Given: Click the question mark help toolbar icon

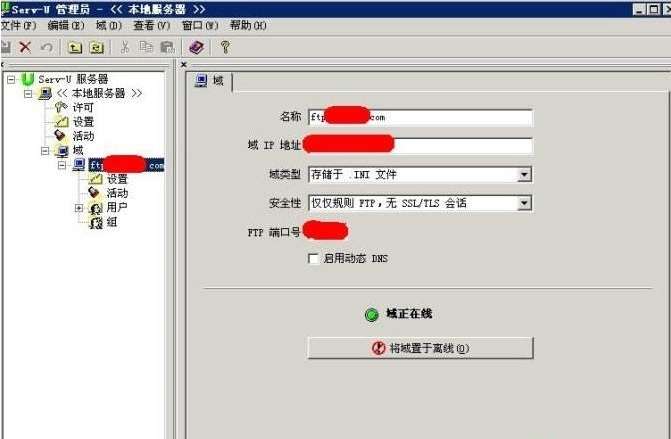Looking at the screenshot, I should tap(225, 47).
